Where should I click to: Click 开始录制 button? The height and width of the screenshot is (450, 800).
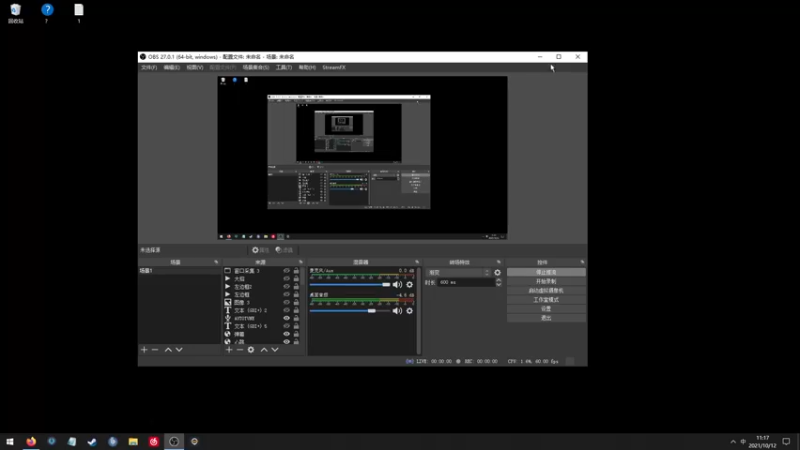click(x=546, y=282)
